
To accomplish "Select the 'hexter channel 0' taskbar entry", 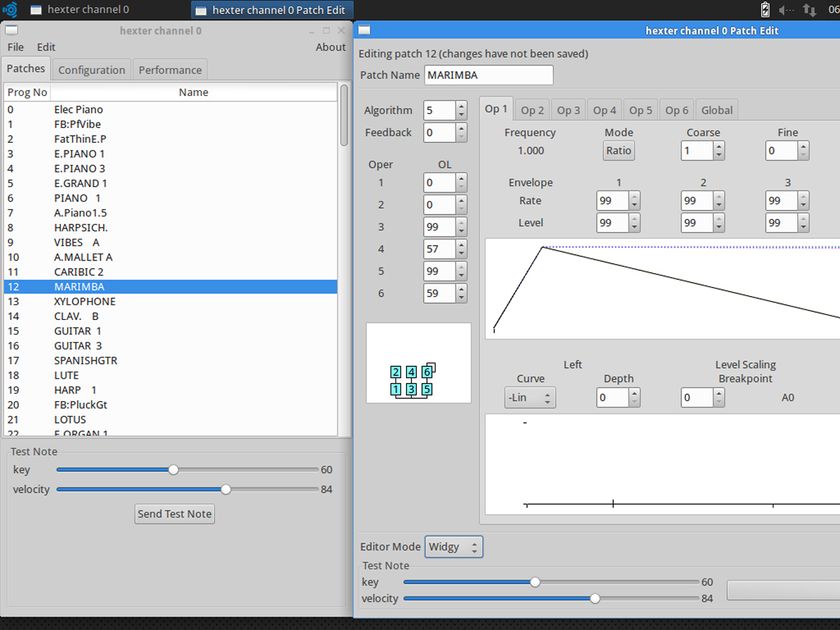I will coord(90,9).
